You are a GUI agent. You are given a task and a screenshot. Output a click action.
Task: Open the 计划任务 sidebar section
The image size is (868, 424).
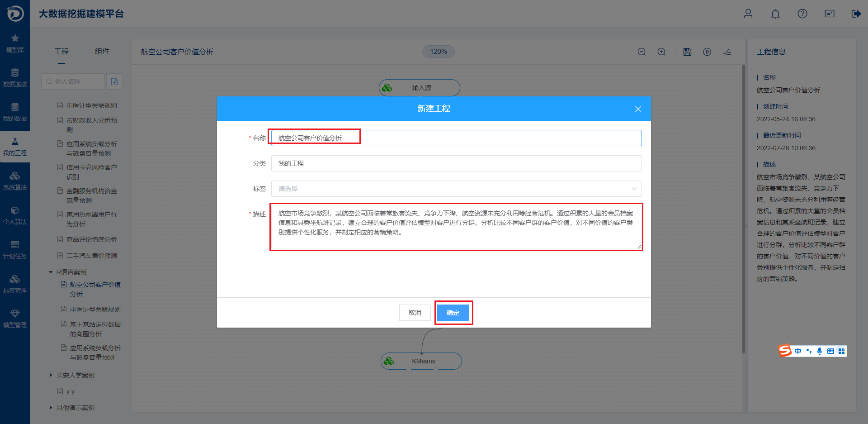(15, 250)
